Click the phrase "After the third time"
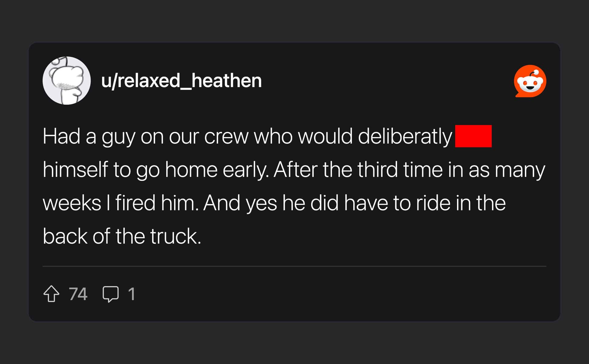 [x=335, y=170]
